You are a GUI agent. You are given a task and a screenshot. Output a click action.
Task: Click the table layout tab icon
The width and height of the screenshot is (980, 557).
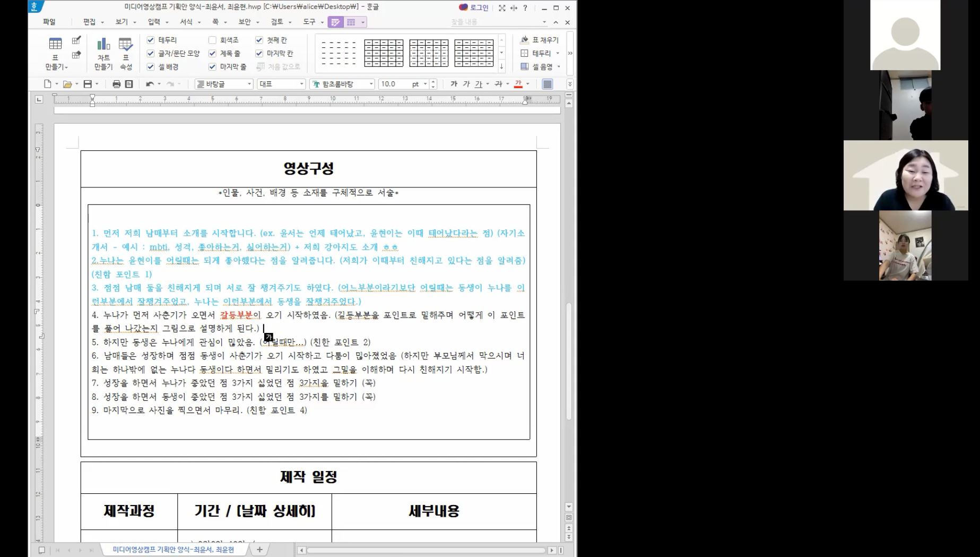tap(351, 22)
